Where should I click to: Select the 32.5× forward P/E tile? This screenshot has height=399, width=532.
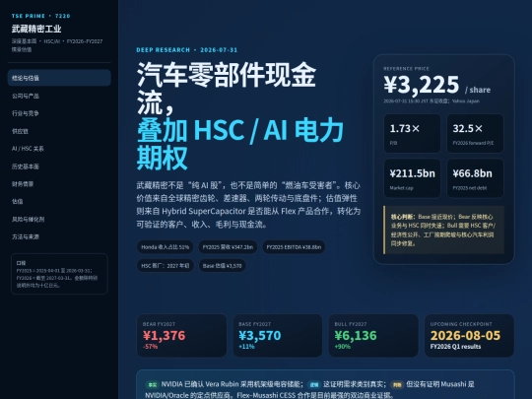475,133
